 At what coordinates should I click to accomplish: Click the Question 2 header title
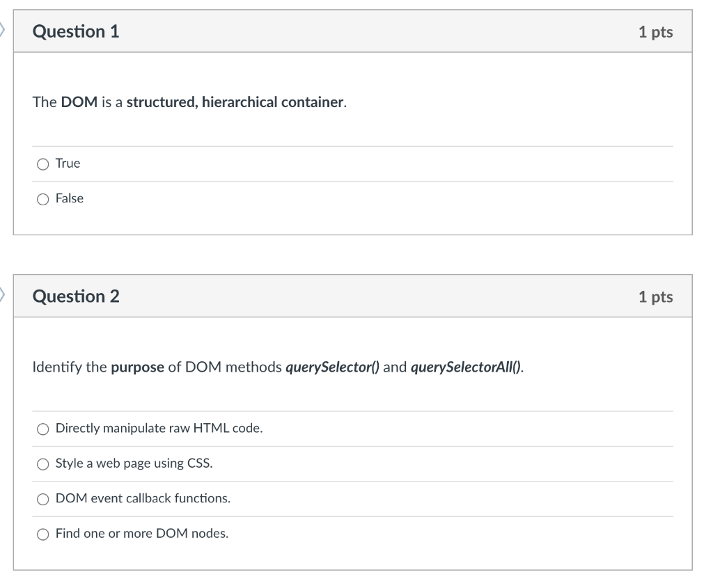click(76, 296)
